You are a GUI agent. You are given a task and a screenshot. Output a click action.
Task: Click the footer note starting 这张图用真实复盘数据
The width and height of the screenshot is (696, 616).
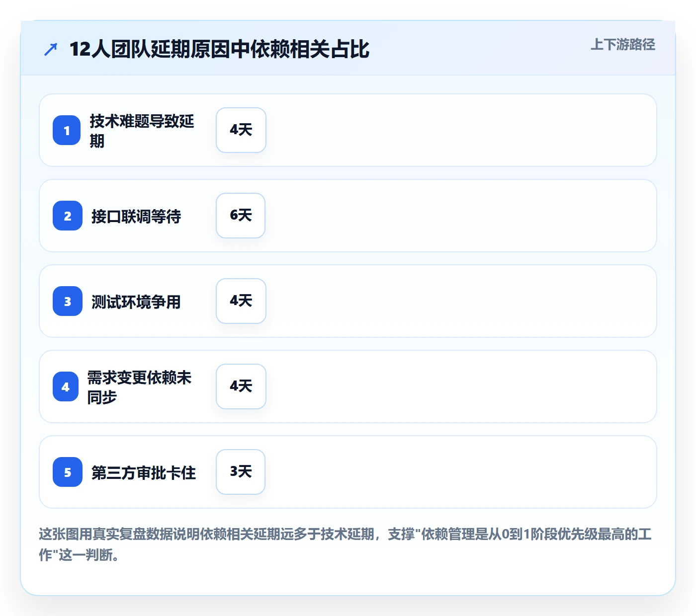(345, 544)
